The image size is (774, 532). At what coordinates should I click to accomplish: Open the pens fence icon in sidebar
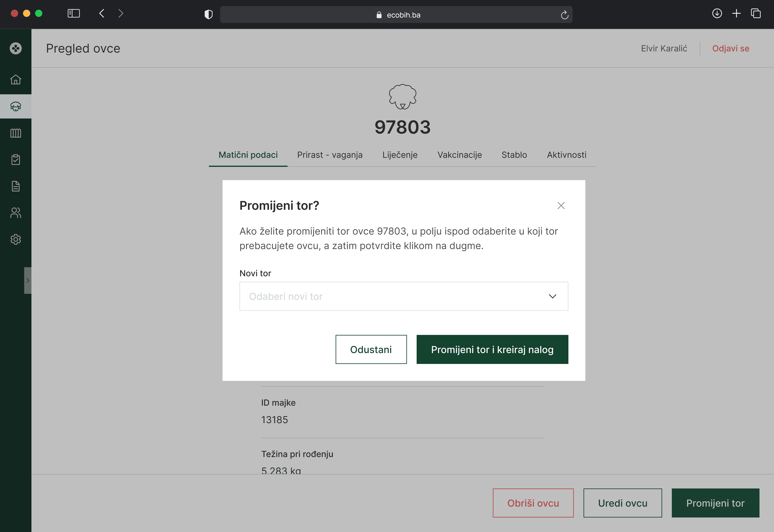click(16, 133)
